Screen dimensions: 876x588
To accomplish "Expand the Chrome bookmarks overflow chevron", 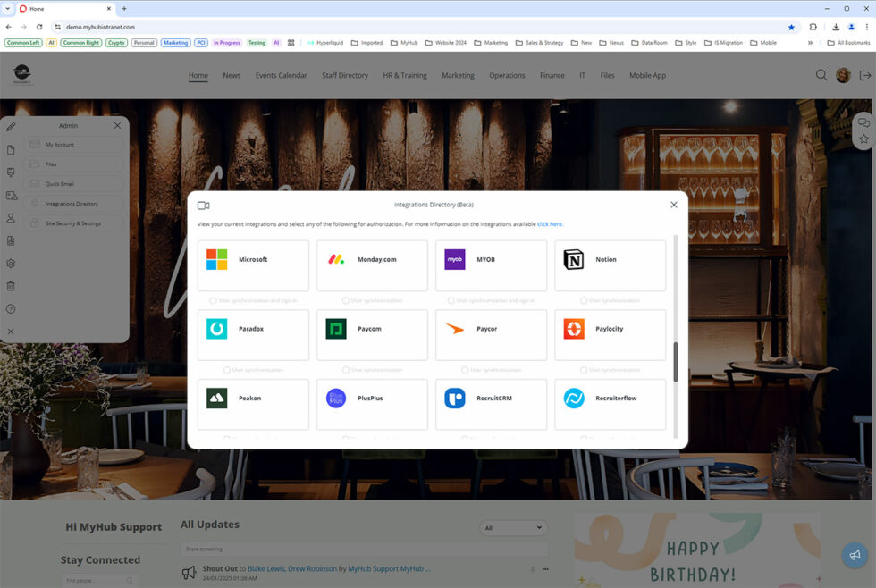I will (811, 42).
